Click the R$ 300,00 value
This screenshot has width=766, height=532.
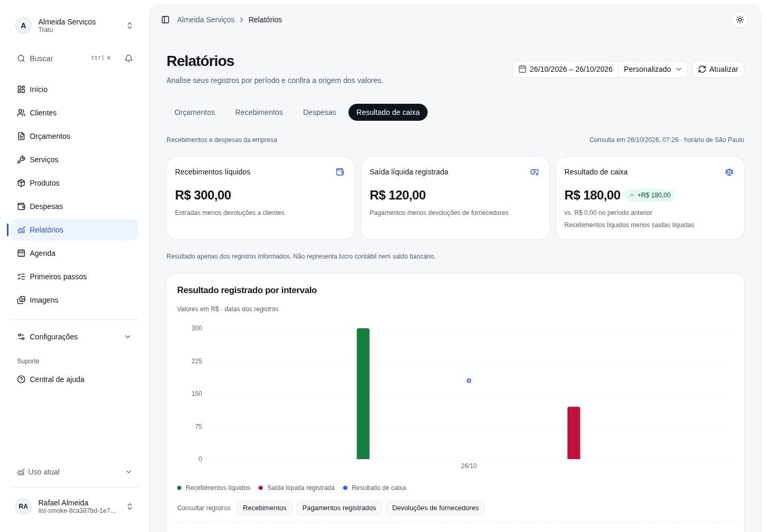pos(203,195)
